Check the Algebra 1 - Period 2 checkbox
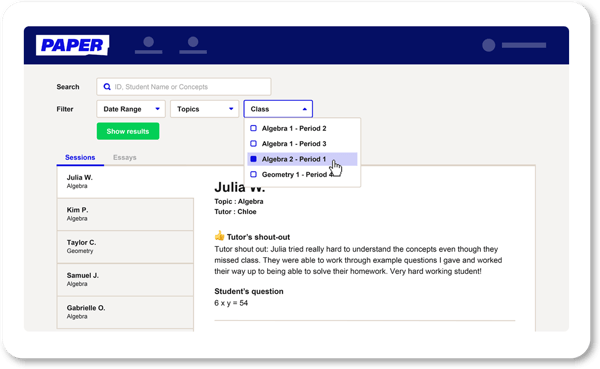This screenshot has height=369, width=600. pyautogui.click(x=253, y=128)
